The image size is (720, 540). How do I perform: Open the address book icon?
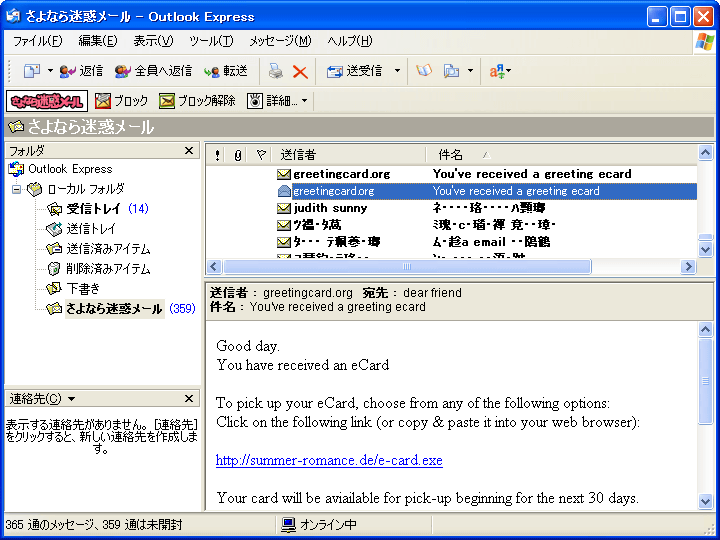(424, 71)
